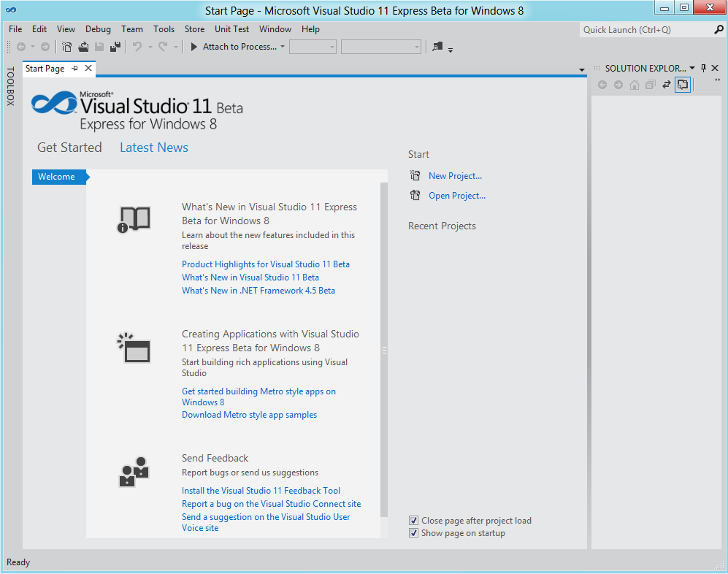Viewport: 728px width, 574px height.
Task: Expand the Attach to Process dropdown arrow
Action: point(283,47)
